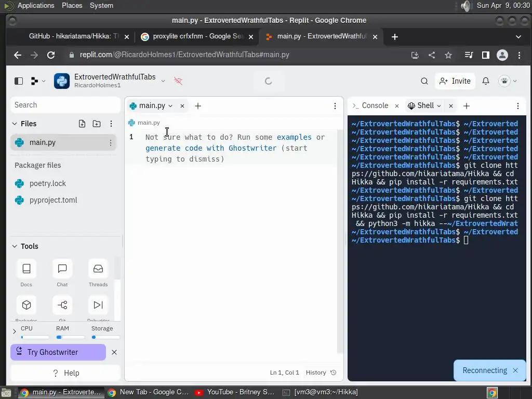Screen dimensions: 532x399
Task: Open poetry.lock packager file
Action: coord(47,183)
